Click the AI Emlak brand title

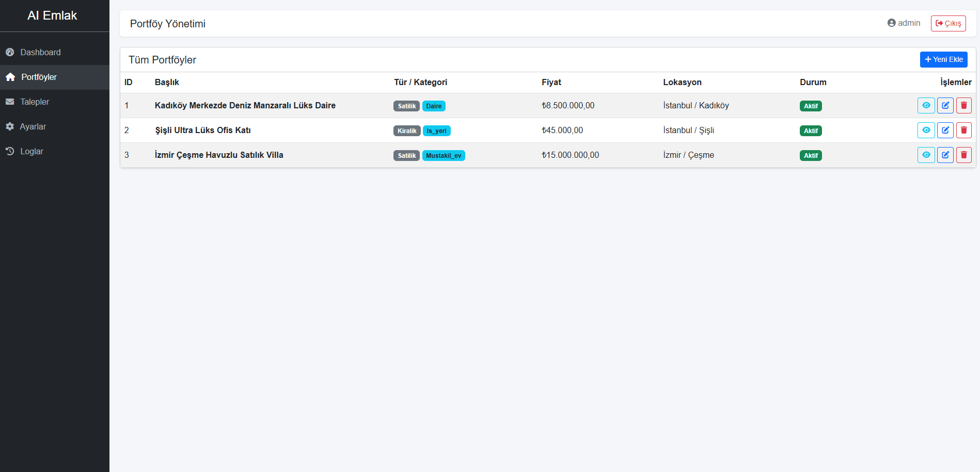click(52, 15)
